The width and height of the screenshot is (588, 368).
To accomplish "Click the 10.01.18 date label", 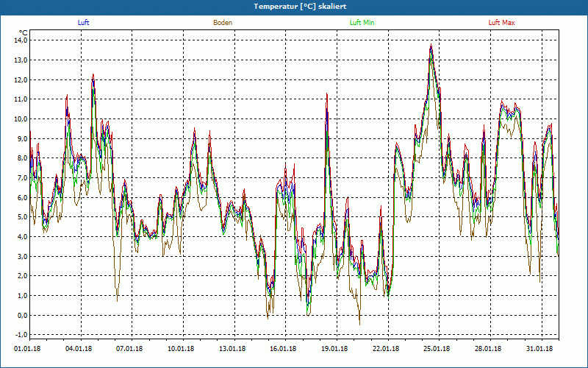I will pyautogui.click(x=181, y=349).
